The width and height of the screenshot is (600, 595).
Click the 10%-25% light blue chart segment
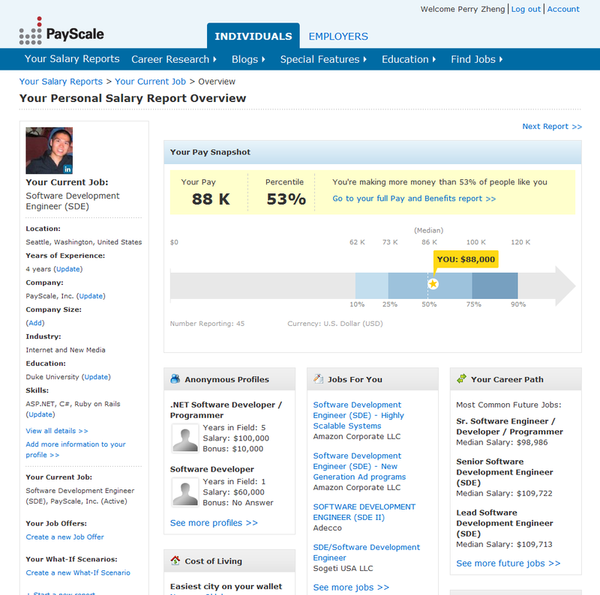[372, 285]
